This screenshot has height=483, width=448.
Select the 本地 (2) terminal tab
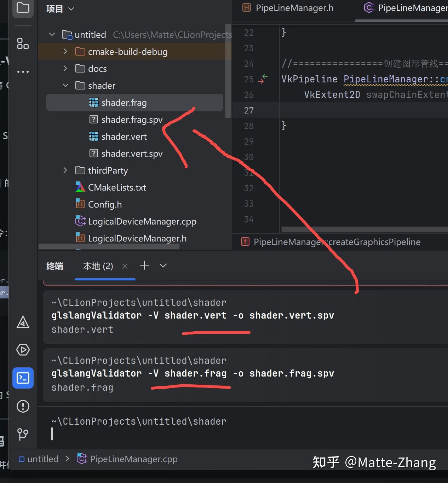(98, 266)
